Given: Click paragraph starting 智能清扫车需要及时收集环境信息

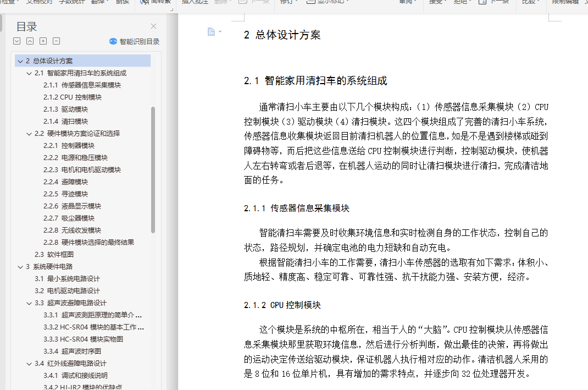Looking at the screenshot, I should click(396, 240).
